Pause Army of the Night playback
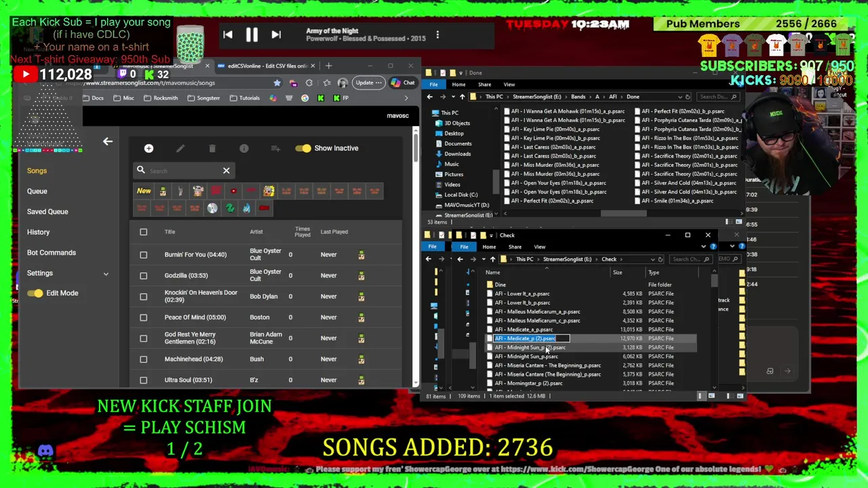 (252, 35)
